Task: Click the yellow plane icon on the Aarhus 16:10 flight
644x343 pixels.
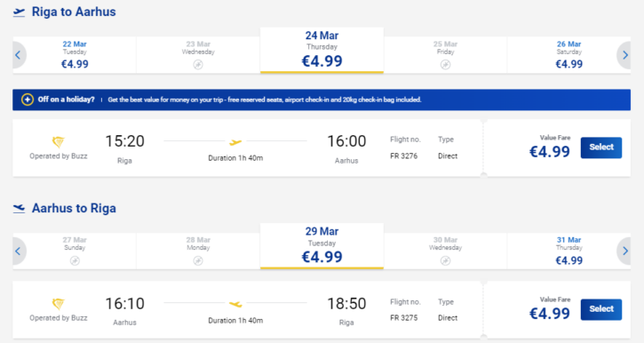Action: coord(235,305)
